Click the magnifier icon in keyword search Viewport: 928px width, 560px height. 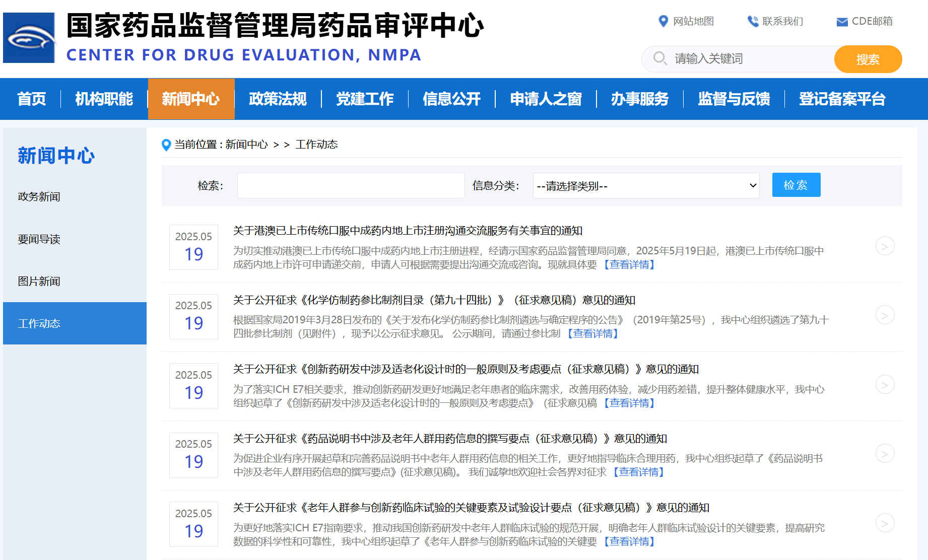[x=659, y=58]
